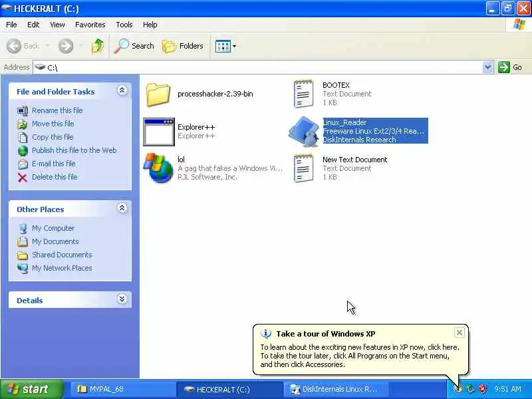Click the Start button

(x=32, y=389)
